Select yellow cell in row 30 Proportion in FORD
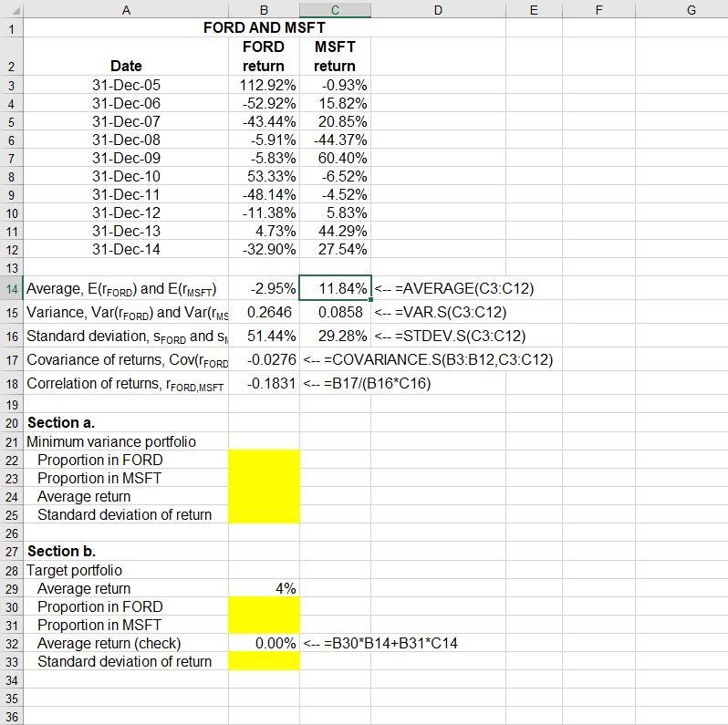Viewport: 728px width, 725px height. (x=264, y=606)
